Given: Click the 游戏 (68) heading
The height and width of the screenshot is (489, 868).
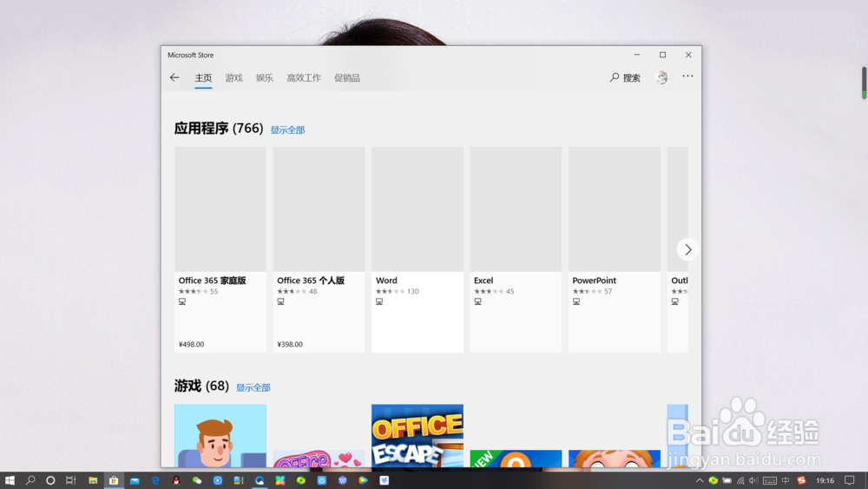Looking at the screenshot, I should coord(201,386).
